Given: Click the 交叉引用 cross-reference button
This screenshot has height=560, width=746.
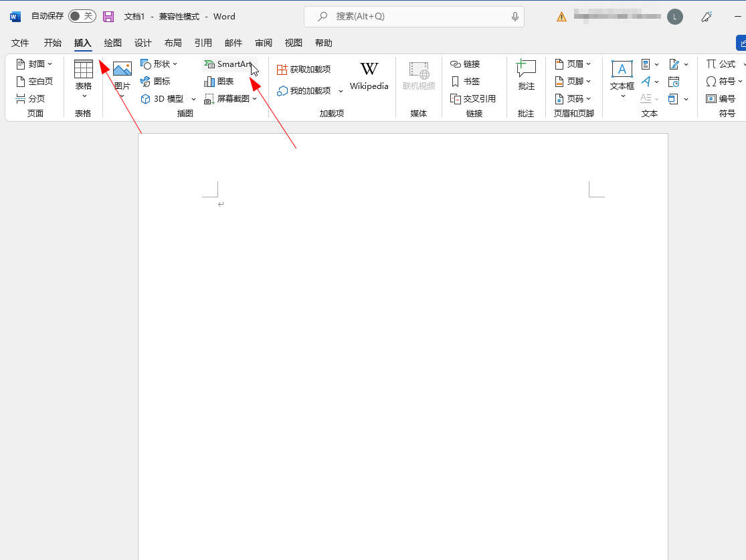Looking at the screenshot, I should [473, 99].
